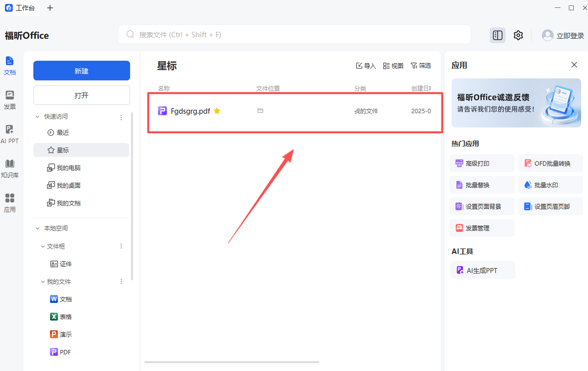Open 高级打印 application
Viewport: 588px width, 371px height.
point(482,163)
